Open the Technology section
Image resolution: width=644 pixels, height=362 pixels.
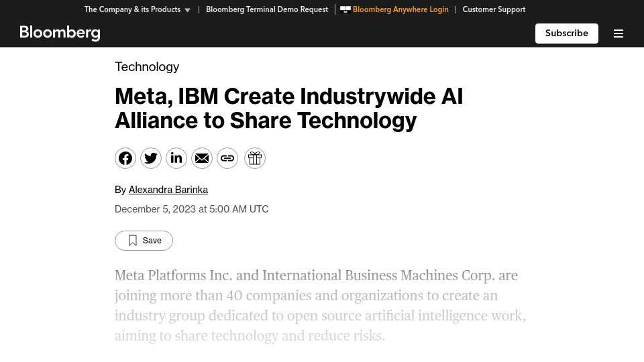(x=147, y=66)
